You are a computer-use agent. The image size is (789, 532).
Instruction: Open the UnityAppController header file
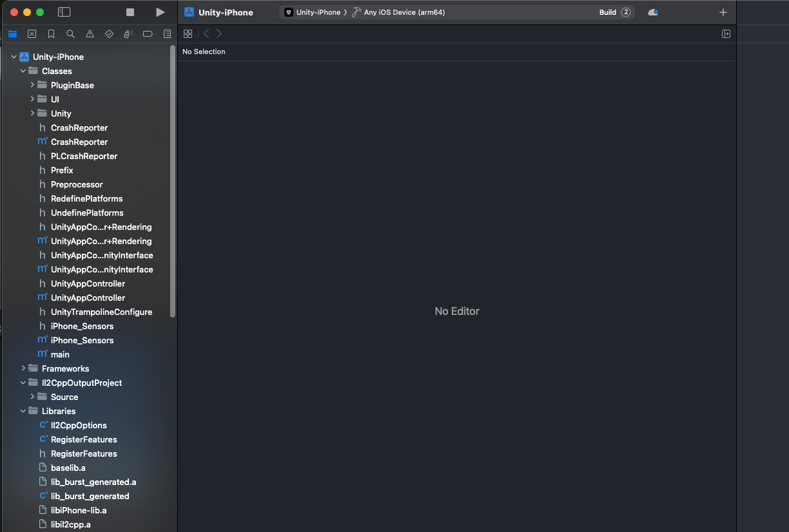click(x=87, y=283)
